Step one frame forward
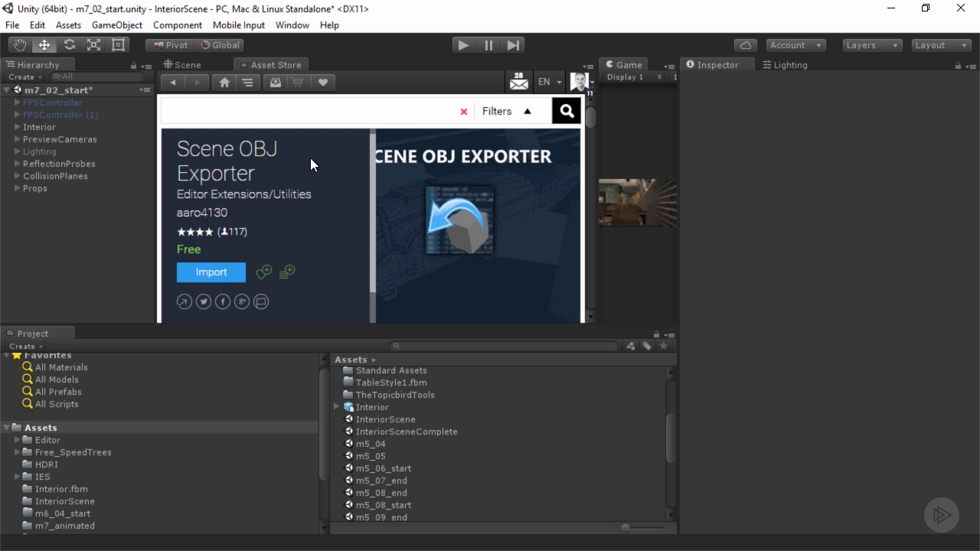This screenshot has height=551, width=980. click(x=514, y=45)
